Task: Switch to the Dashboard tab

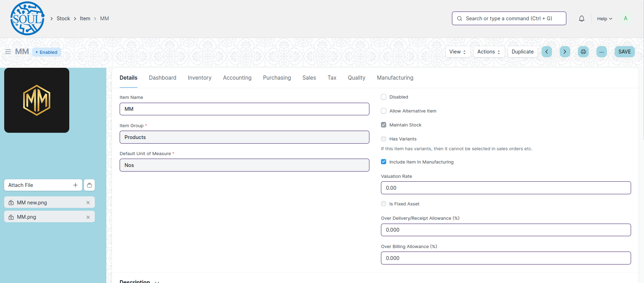Action: [x=163, y=78]
